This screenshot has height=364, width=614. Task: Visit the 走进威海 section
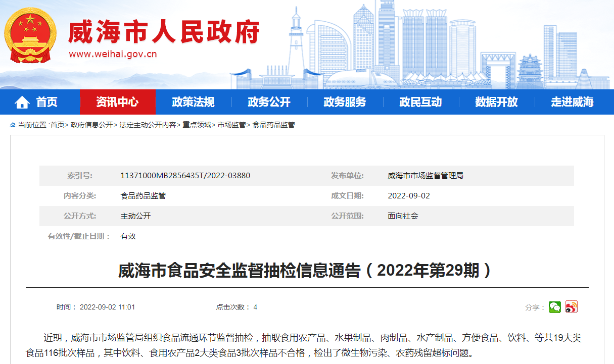point(572,102)
